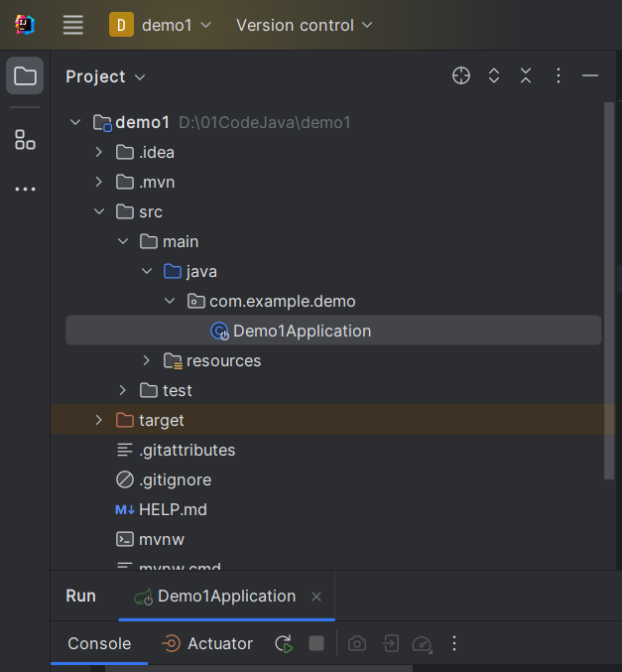Toggle the Project tool window folder icon

(25, 75)
